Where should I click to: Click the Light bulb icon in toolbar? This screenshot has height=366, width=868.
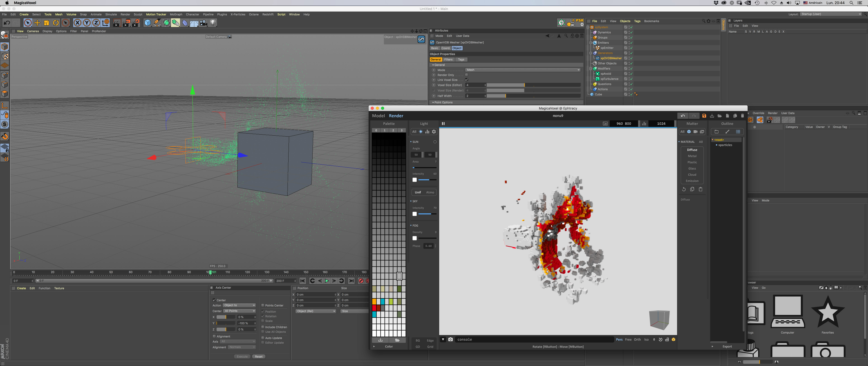(213, 23)
